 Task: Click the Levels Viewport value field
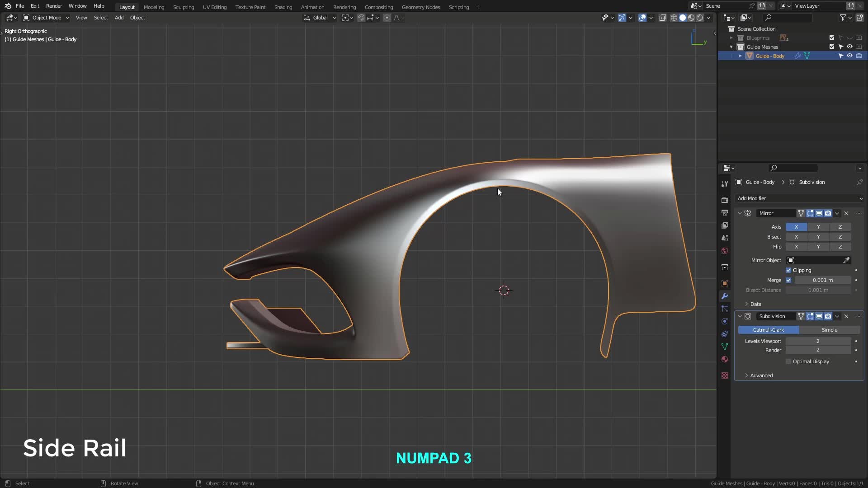(x=818, y=341)
